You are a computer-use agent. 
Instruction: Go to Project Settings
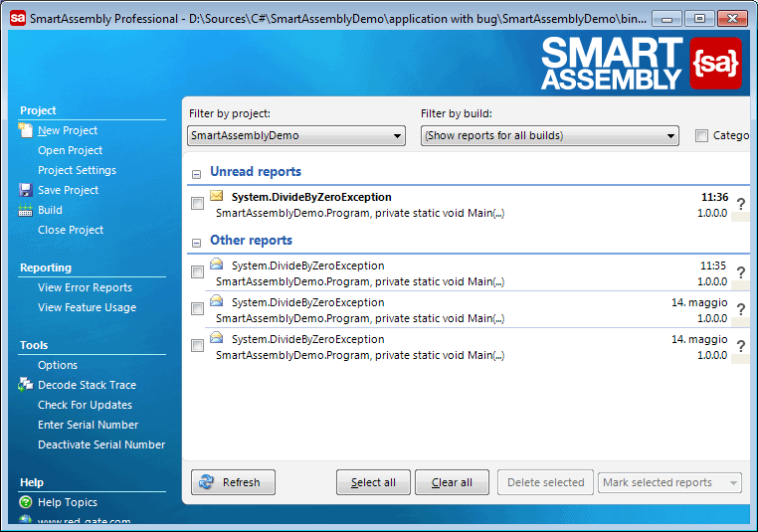click(x=77, y=170)
